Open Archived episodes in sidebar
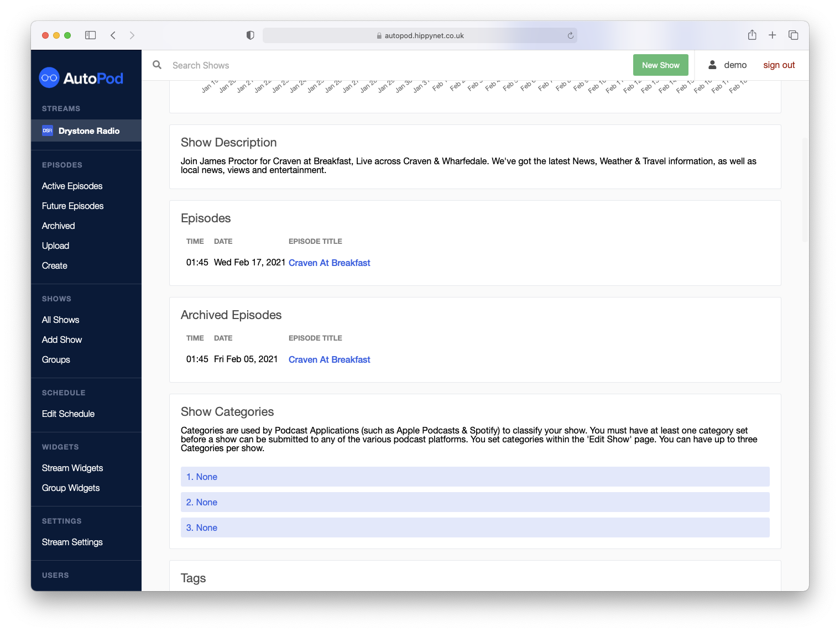 coord(58,226)
